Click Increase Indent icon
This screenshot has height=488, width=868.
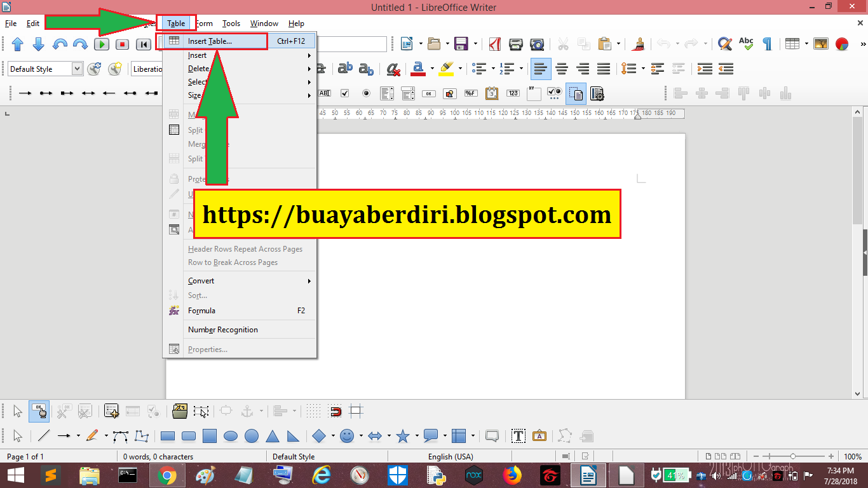pos(705,69)
